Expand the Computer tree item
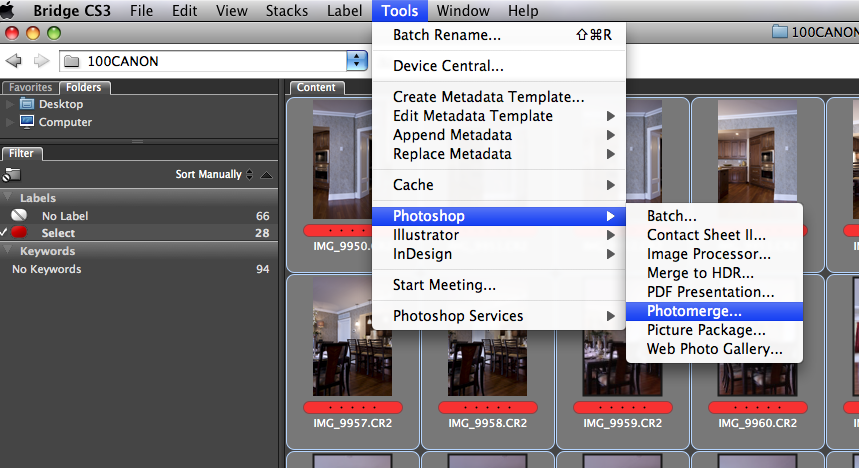 click(9, 122)
